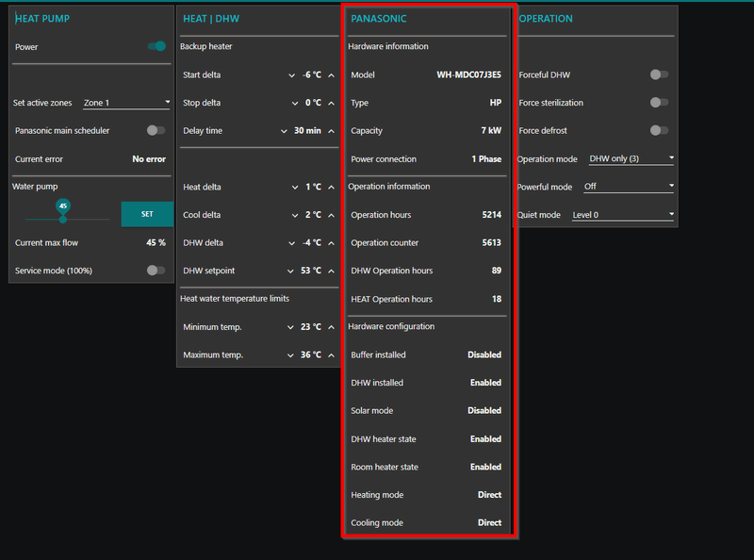
Task: Toggle Force defrost switch
Action: [x=659, y=130]
